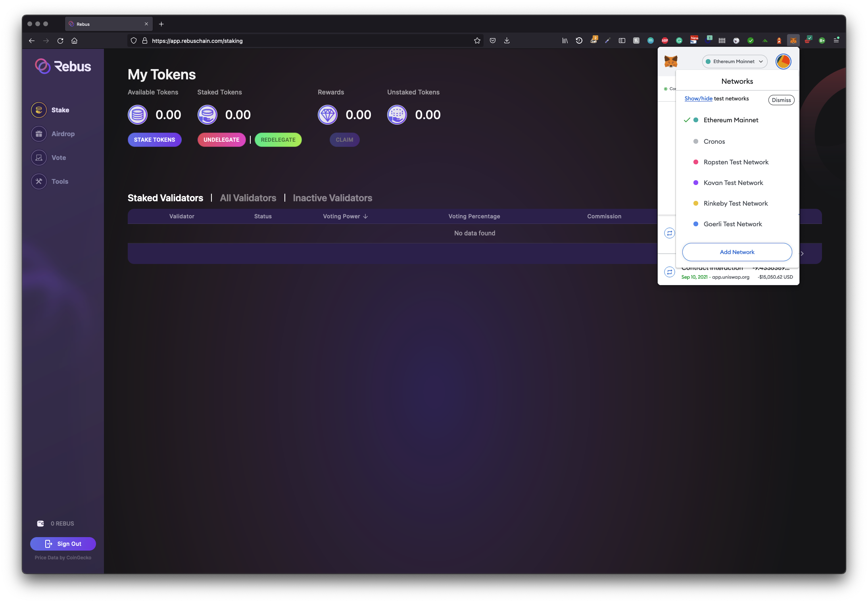Go to the browser home icon
The width and height of the screenshot is (868, 603).
74,40
